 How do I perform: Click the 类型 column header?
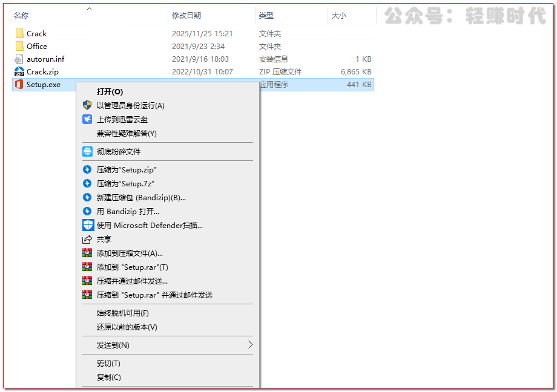(266, 15)
